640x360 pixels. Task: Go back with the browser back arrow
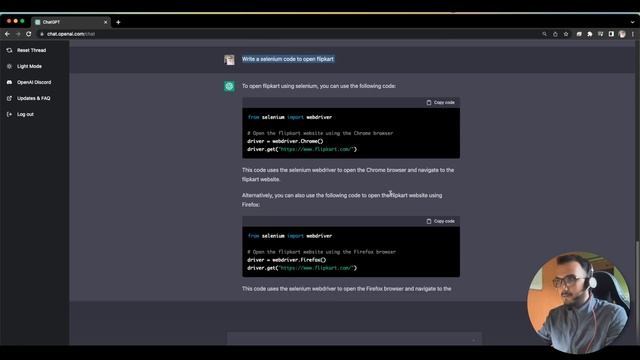click(x=7, y=34)
